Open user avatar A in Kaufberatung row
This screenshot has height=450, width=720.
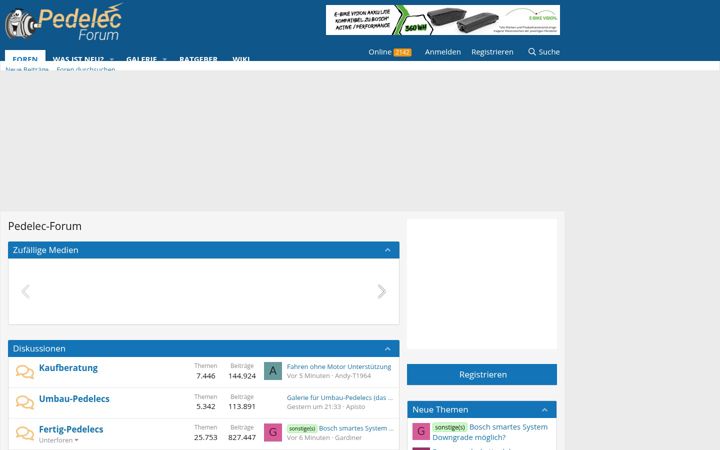point(273,371)
